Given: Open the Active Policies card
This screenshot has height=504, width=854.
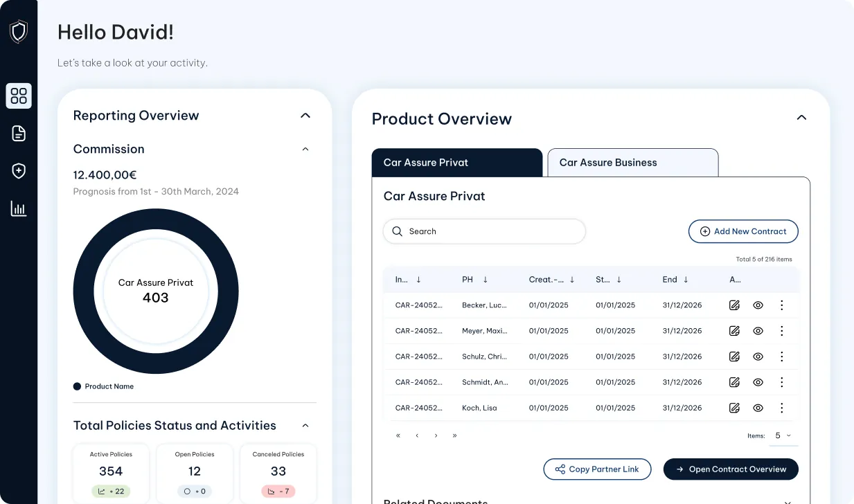Looking at the screenshot, I should tap(111, 473).
